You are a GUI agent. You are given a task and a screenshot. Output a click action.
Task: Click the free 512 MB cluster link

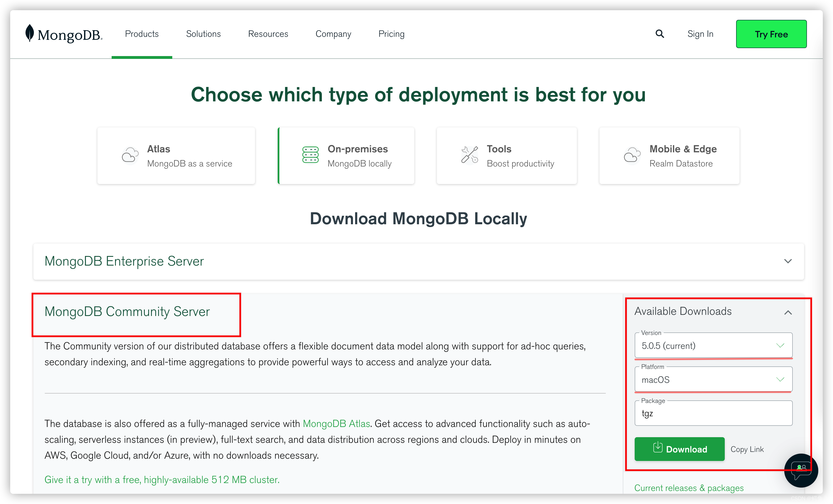click(162, 480)
